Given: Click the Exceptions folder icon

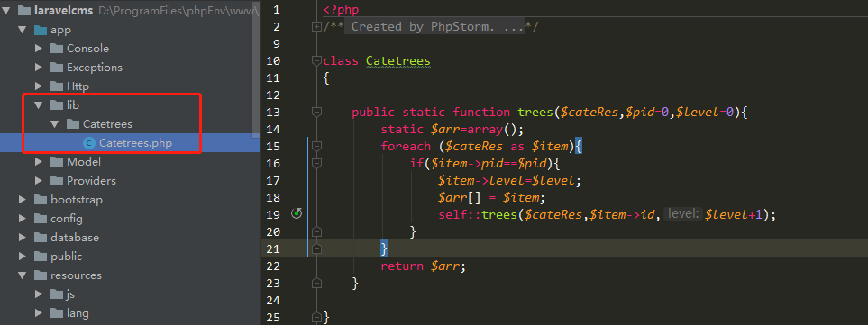Looking at the screenshot, I should tap(57, 68).
